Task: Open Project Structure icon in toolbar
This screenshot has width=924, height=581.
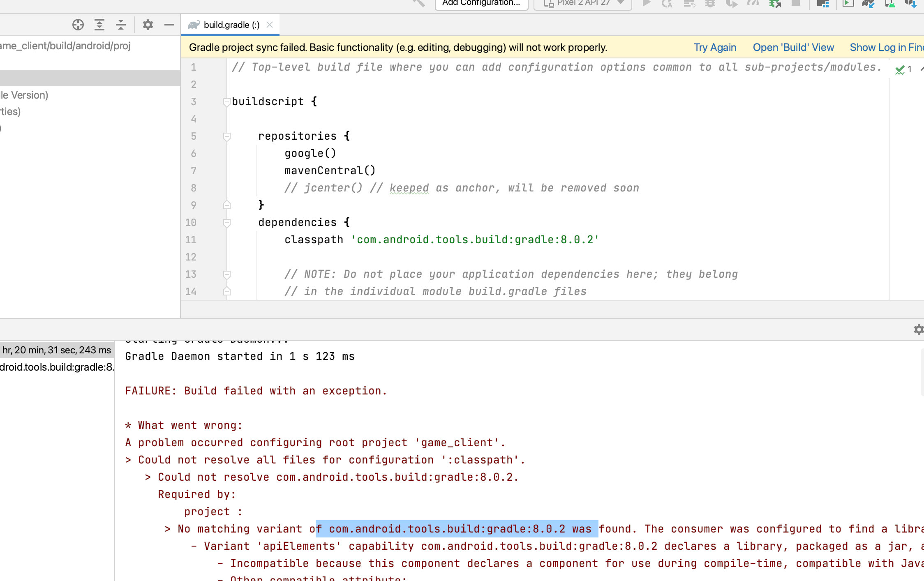Action: click(x=822, y=4)
